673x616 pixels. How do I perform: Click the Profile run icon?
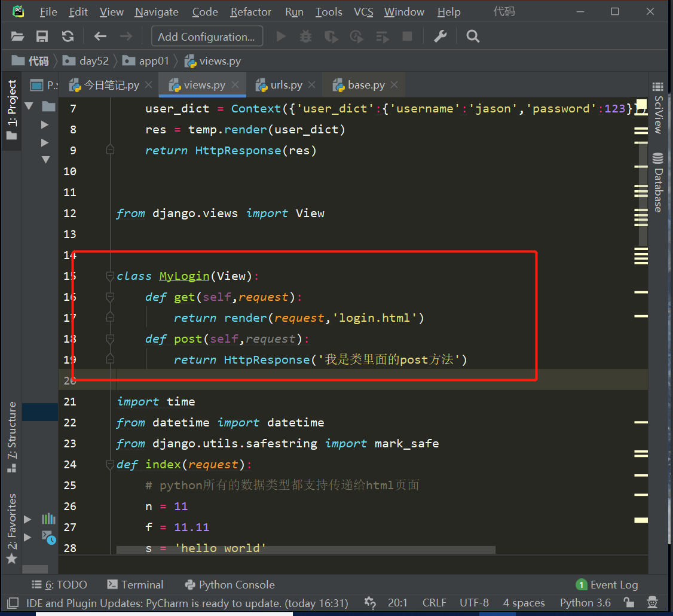click(357, 36)
